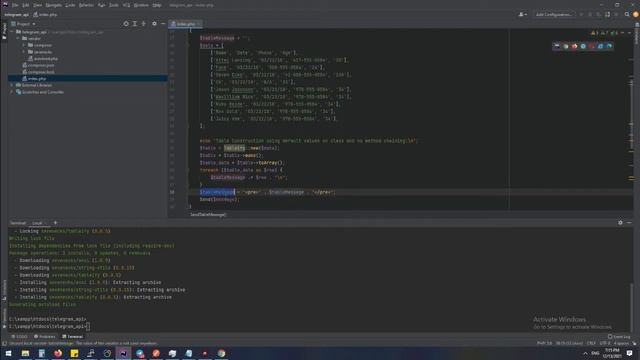The height and width of the screenshot is (360, 640).
Task: Open the user account dropdown
Action: pyautogui.click(x=522, y=15)
